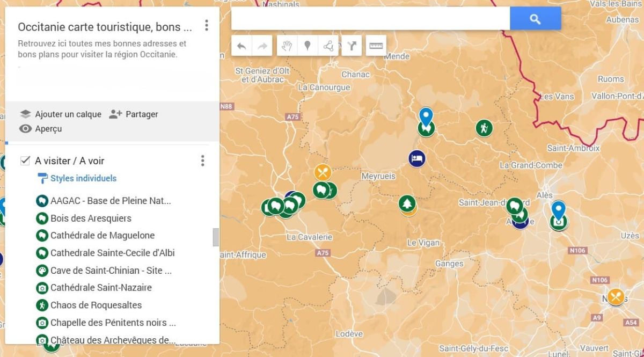Viewport: 644px width, 357px height.
Task: Click the green hiking marker on the map
Action: pyautogui.click(x=484, y=128)
